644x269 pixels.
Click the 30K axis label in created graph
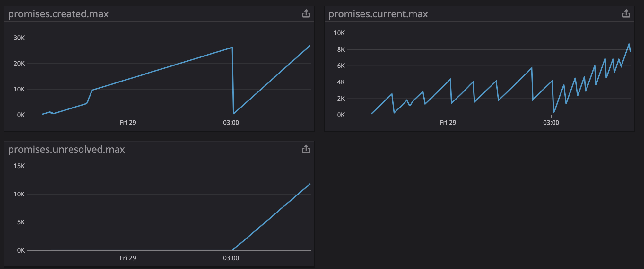pos(19,38)
